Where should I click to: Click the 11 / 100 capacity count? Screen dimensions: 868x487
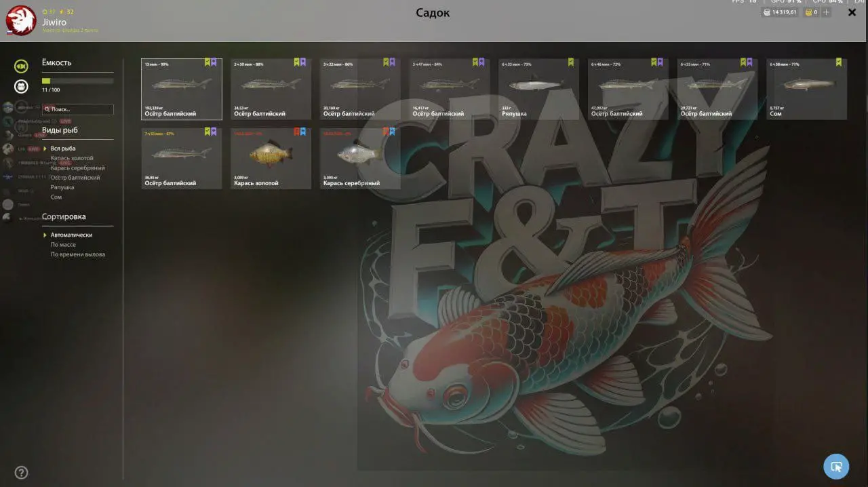pyautogui.click(x=51, y=90)
